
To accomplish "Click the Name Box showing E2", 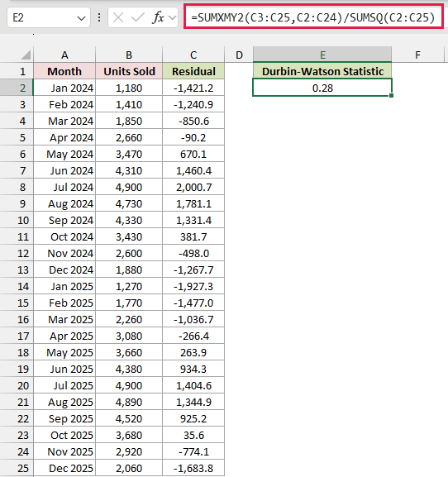I will (x=49, y=17).
